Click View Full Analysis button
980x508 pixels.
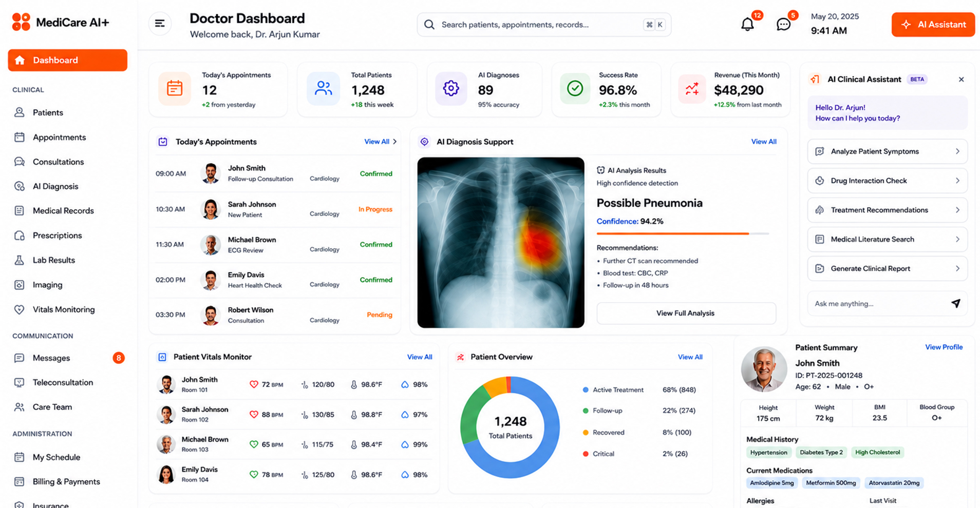(x=686, y=313)
